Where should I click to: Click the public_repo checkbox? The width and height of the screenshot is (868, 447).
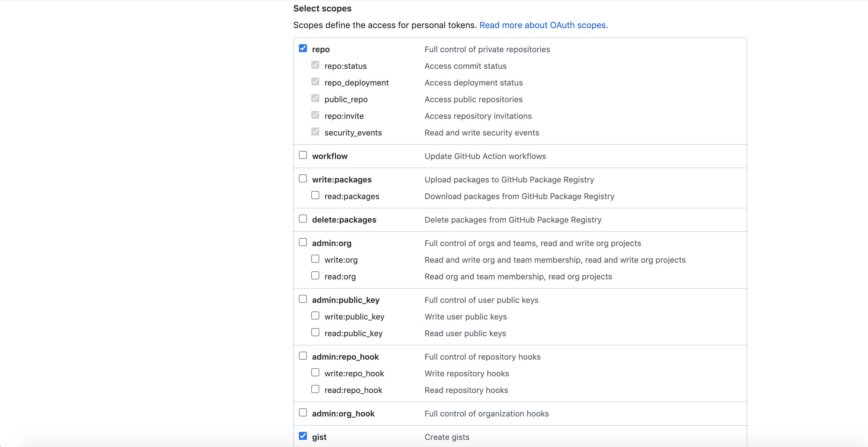(x=315, y=98)
